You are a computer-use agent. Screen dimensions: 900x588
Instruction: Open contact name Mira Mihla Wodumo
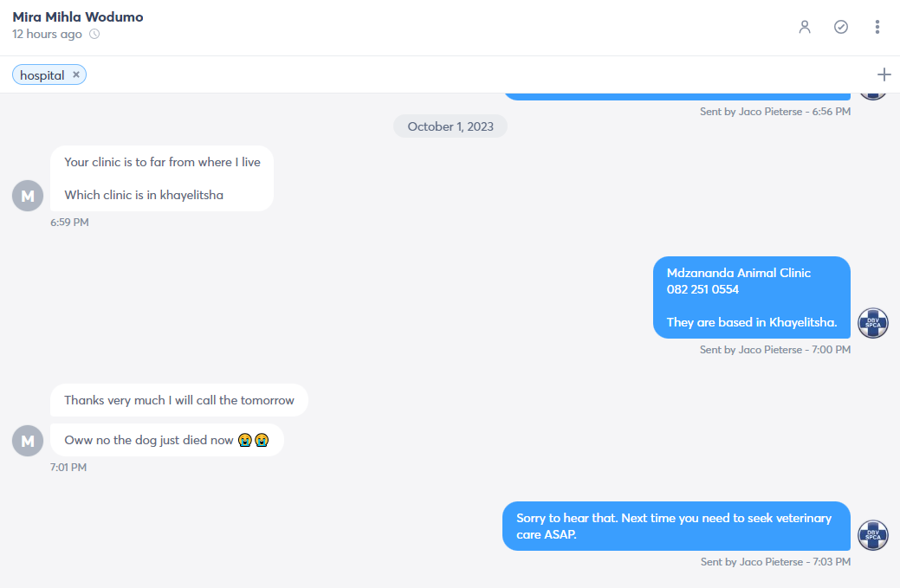coord(78,17)
